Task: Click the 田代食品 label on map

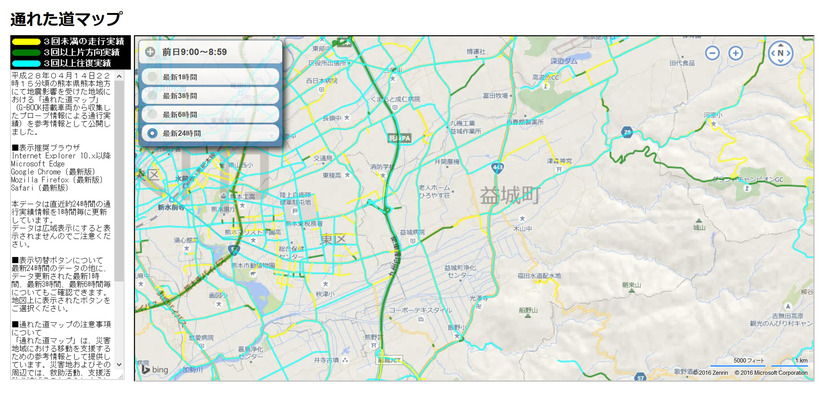Action: point(682,63)
